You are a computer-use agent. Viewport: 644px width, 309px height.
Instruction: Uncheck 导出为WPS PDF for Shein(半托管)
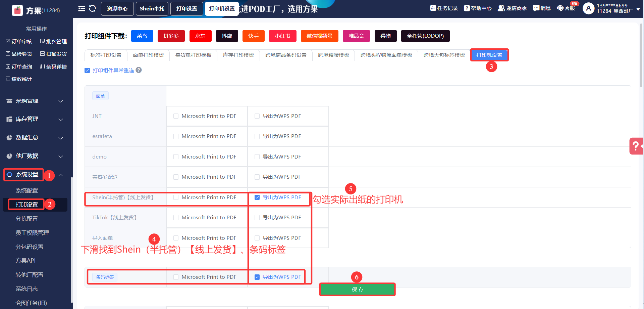click(x=257, y=197)
